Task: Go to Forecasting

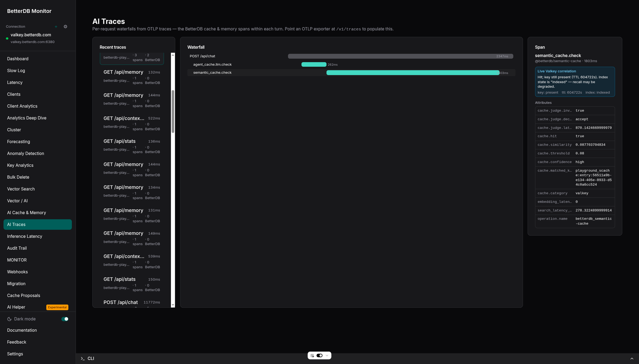Action: [38, 142]
